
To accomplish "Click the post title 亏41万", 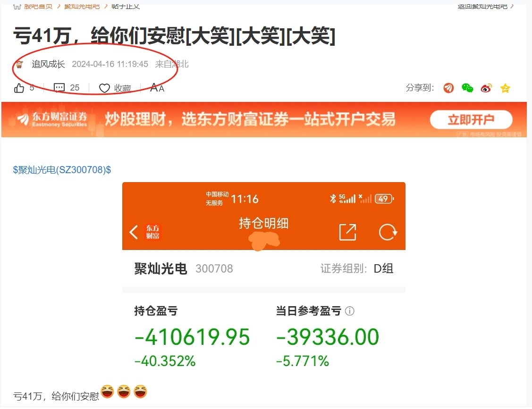I will [174, 35].
